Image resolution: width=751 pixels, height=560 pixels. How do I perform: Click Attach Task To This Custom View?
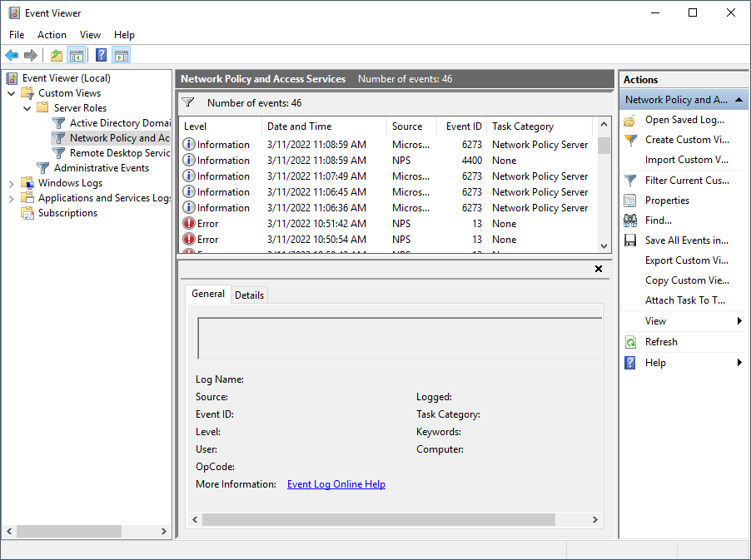(684, 300)
